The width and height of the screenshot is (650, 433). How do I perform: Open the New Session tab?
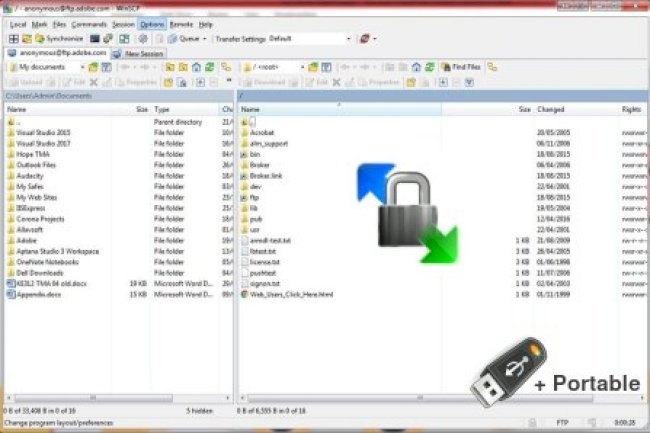(139, 53)
